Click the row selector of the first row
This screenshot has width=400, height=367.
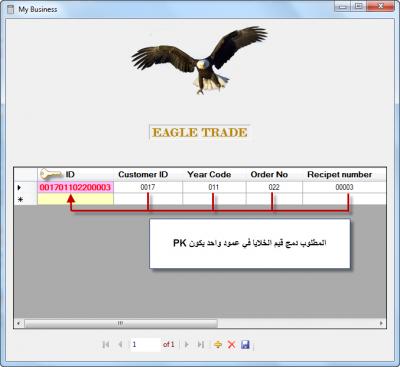tap(26, 187)
